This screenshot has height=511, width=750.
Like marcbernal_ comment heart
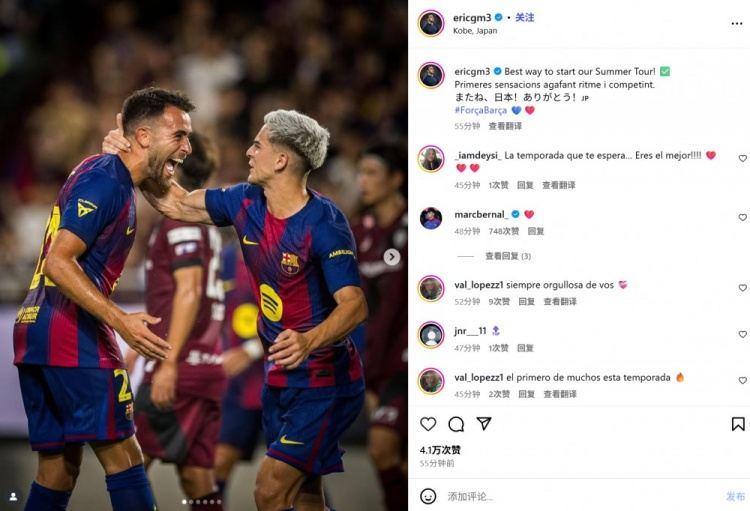742,217
